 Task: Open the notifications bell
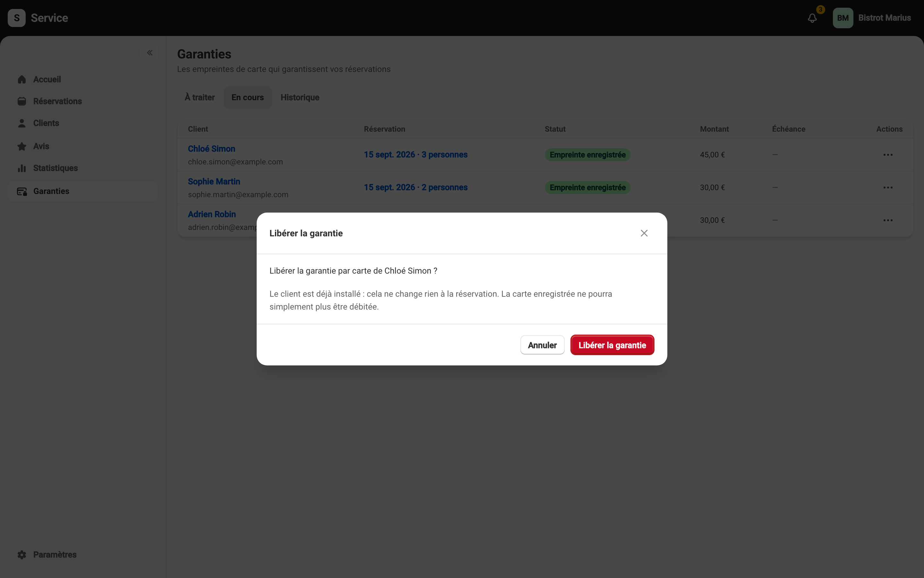click(812, 18)
